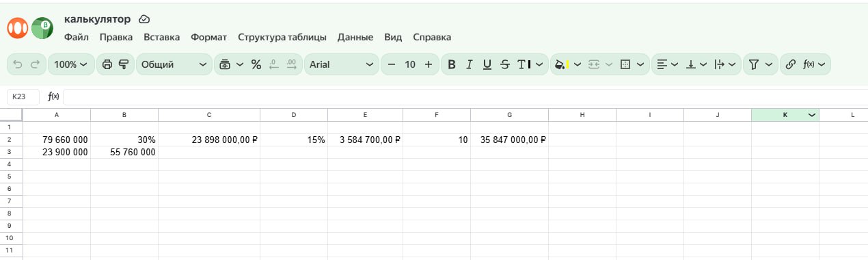This screenshot has height=260, width=868.
Task: Open the Правка menu
Action: click(x=116, y=37)
